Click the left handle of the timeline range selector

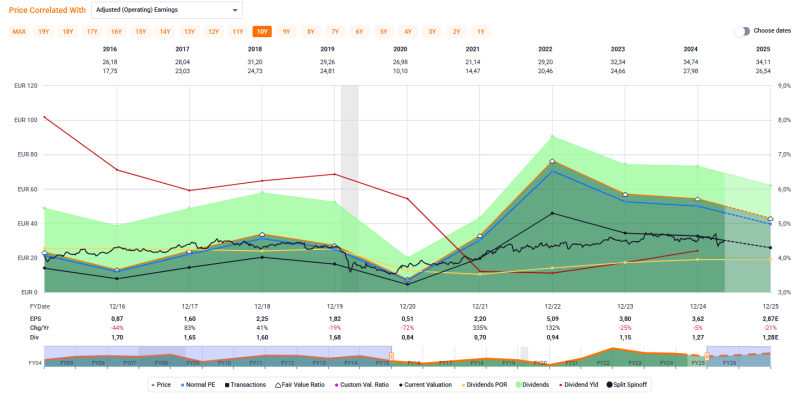pos(391,356)
